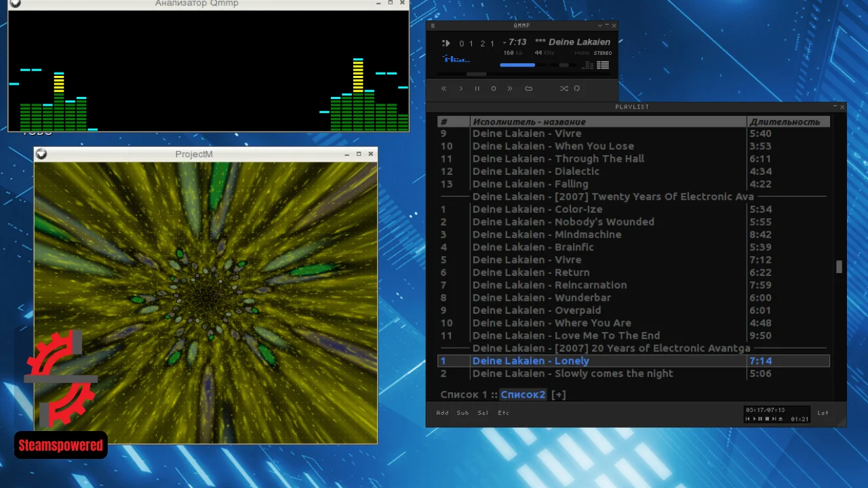Select Deine Lakaien - Reincarnation track
The image size is (868, 488).
point(633,285)
